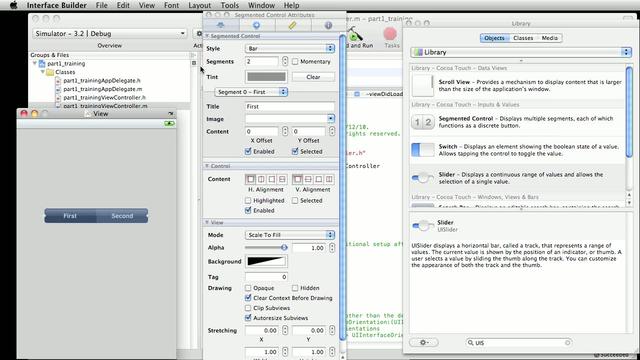The width and height of the screenshot is (640, 360).
Task: Clear the Library search field
Action: [x=567, y=343]
